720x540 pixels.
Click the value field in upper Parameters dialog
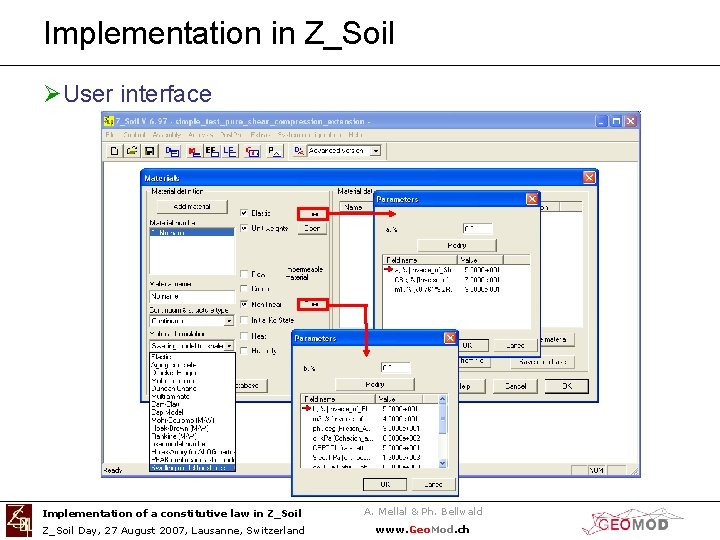coord(478,228)
